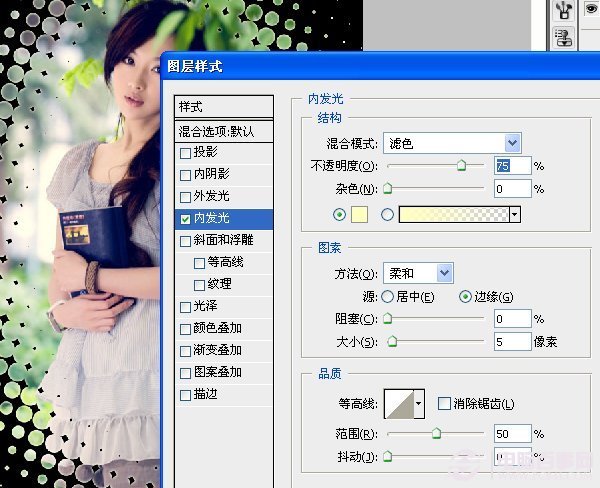Check the 消除锯齿 anti-alias checkbox

click(x=445, y=403)
